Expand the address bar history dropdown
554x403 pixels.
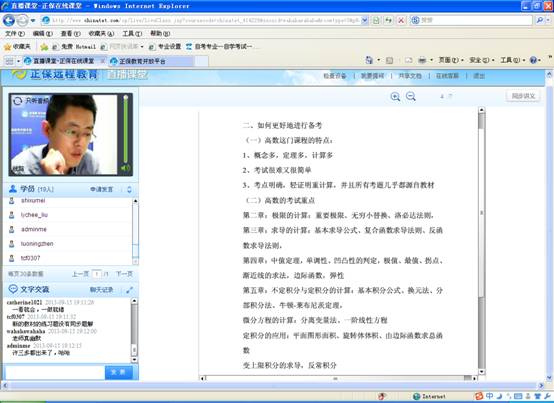pyautogui.click(x=365, y=20)
